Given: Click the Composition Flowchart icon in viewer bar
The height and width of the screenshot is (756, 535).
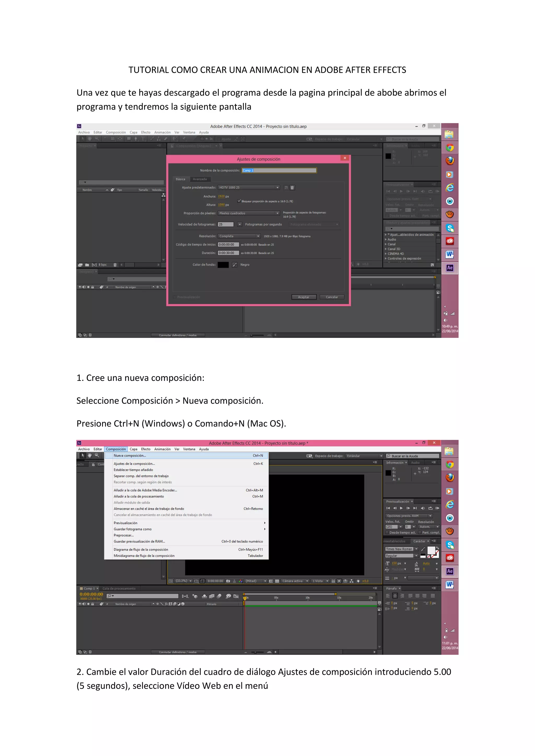Looking at the screenshot, I should point(352,581).
